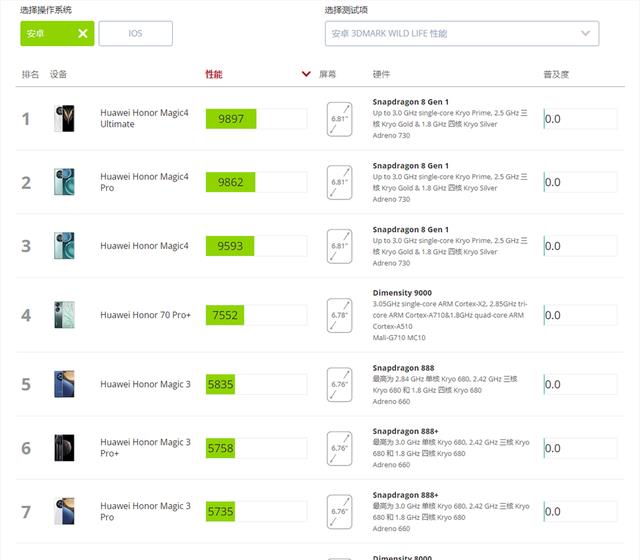The width and height of the screenshot is (640, 560).
Task: Click popularity bar of Honor Magic4 Pro
Action: (580, 182)
